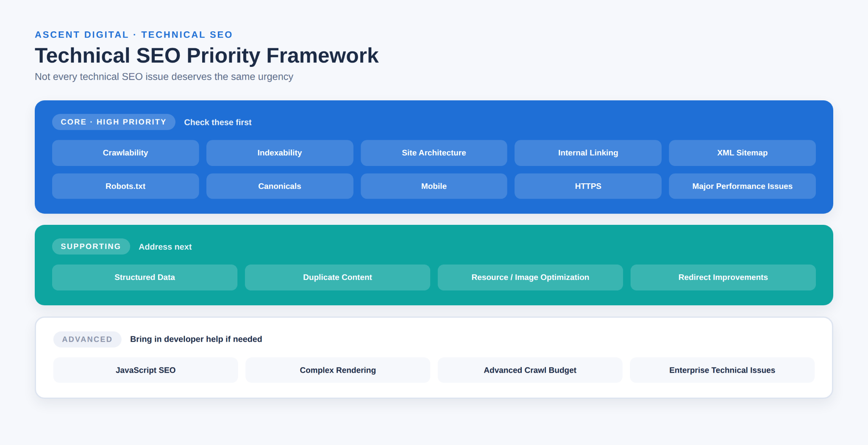Image resolution: width=868 pixels, height=445 pixels.
Task: Click the subtitle about same urgency
Action: pyautogui.click(x=164, y=77)
